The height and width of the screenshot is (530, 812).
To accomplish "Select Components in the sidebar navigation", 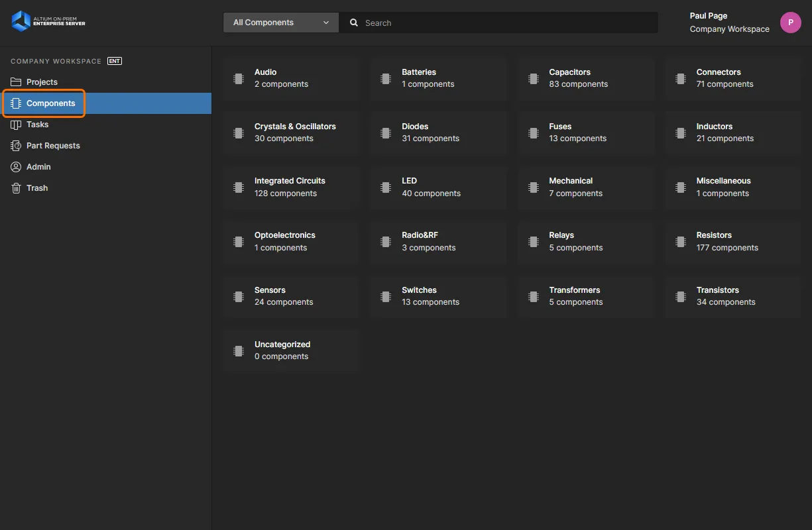I will coord(51,103).
